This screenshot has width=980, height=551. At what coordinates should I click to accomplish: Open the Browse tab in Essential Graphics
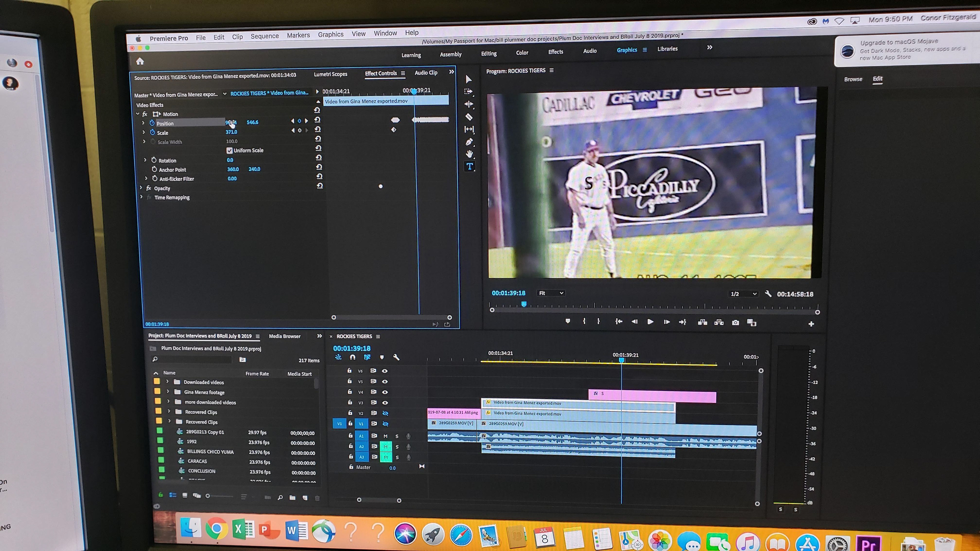(x=853, y=79)
